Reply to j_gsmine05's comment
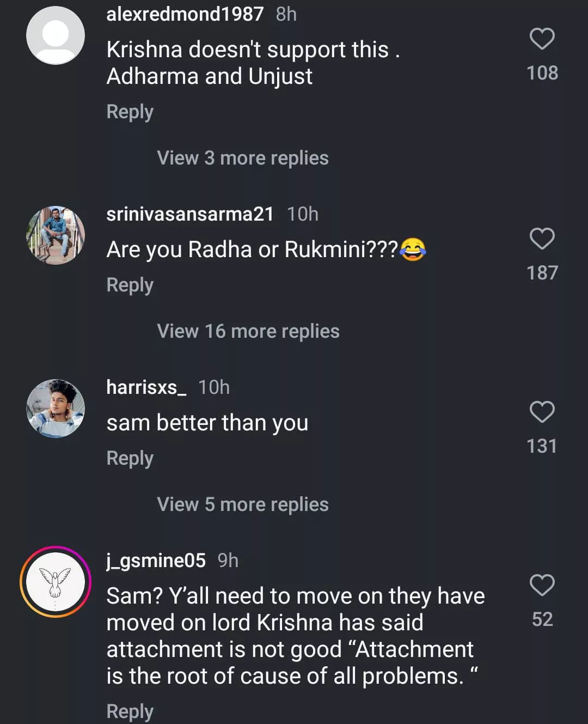 point(130,711)
